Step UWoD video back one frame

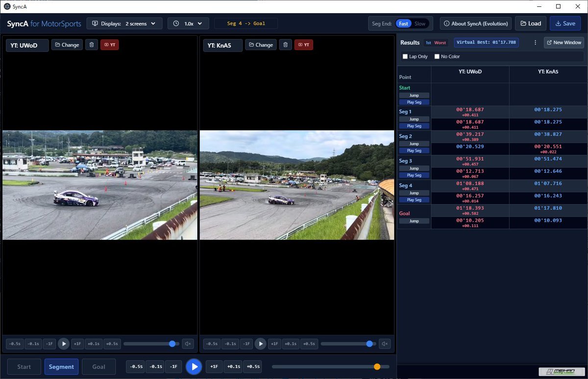click(49, 344)
